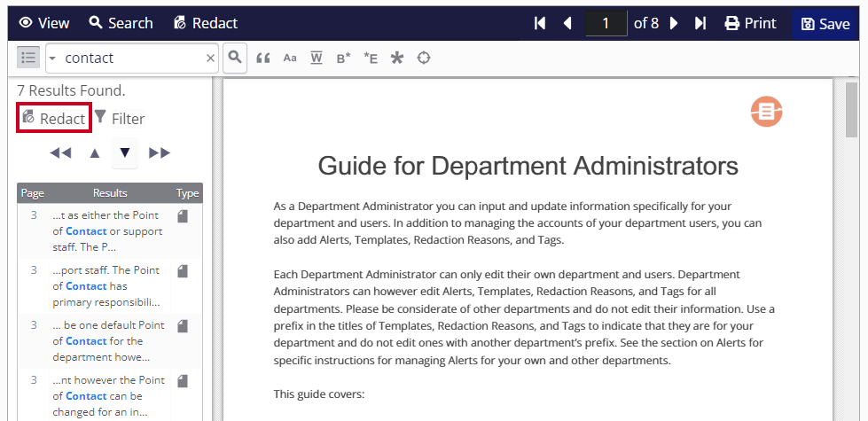Toggle whole word W option
The height and width of the screenshot is (421, 868).
(x=317, y=58)
